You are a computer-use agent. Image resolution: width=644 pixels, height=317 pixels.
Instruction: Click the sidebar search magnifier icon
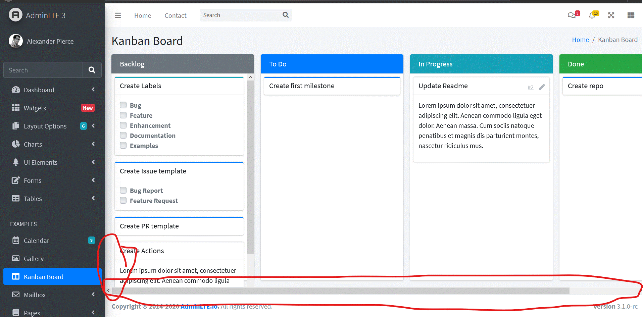[x=92, y=70]
